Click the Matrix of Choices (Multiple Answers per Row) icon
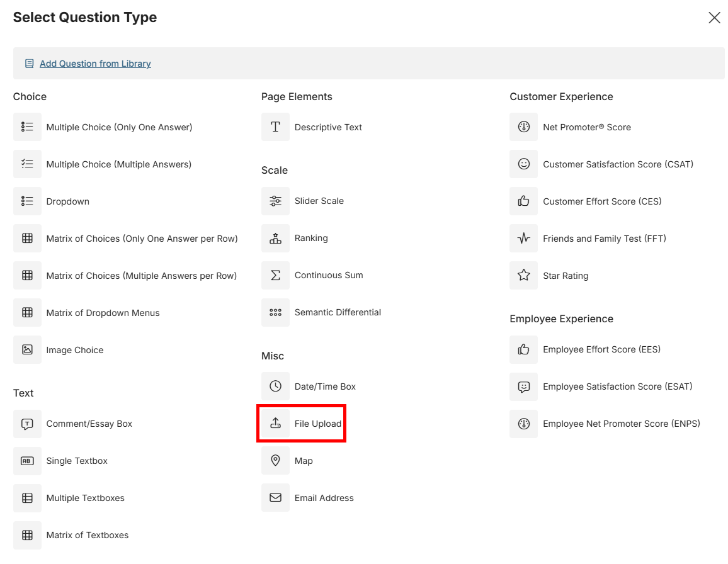728x564 pixels. pos(27,275)
